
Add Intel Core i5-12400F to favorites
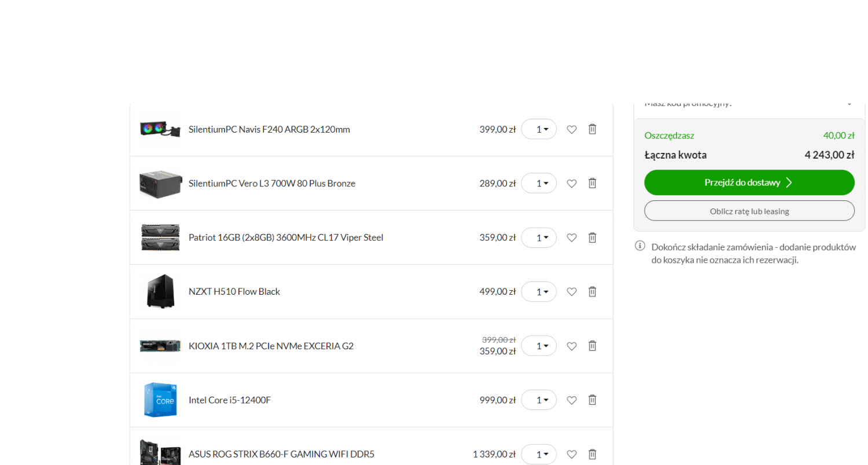(571, 400)
